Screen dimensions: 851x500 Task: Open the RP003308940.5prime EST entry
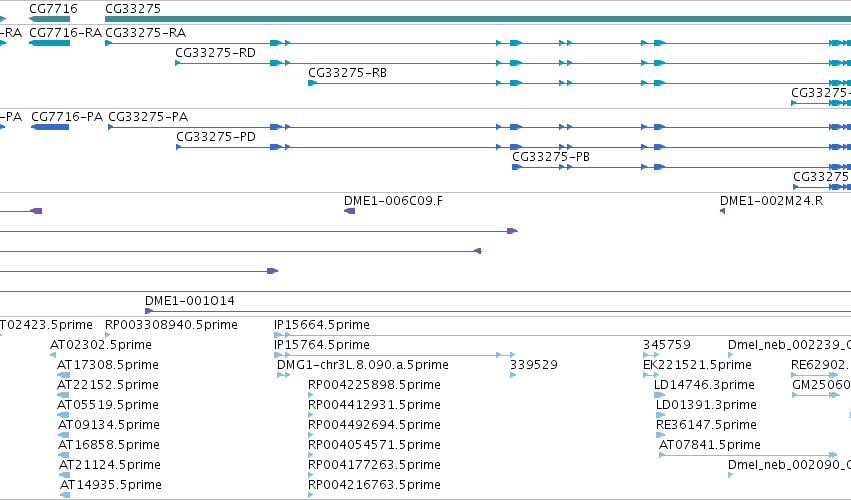pyautogui.click(x=171, y=325)
